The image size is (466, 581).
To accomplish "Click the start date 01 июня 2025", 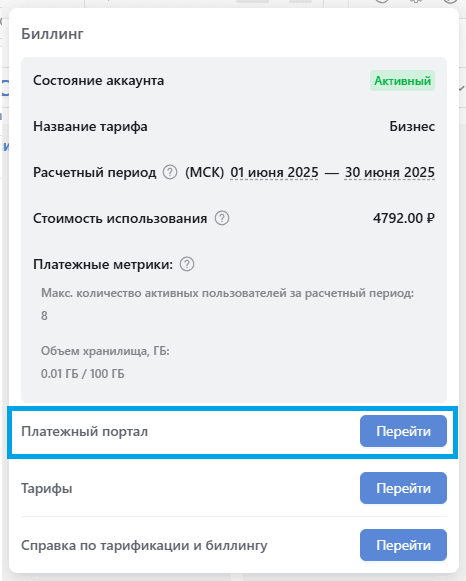I will click(x=274, y=172).
